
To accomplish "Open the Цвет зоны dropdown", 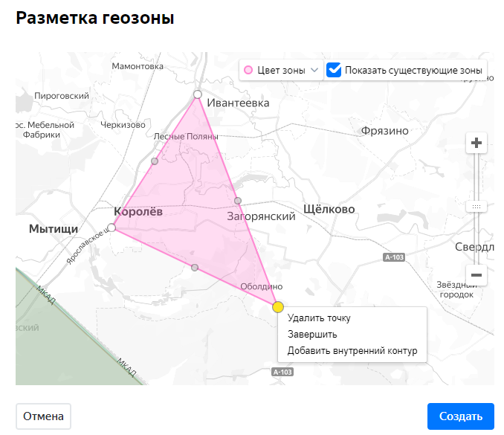I will 281,71.
